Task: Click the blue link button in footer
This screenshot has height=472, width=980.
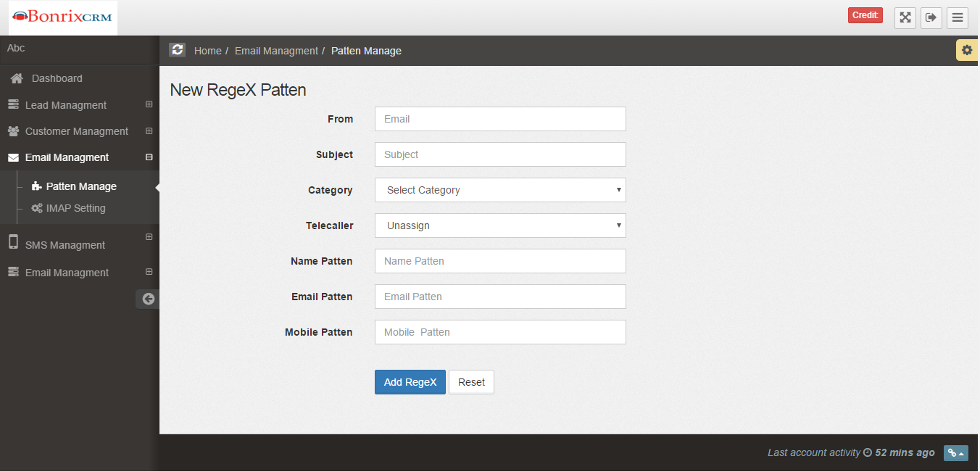Action: coord(956,452)
